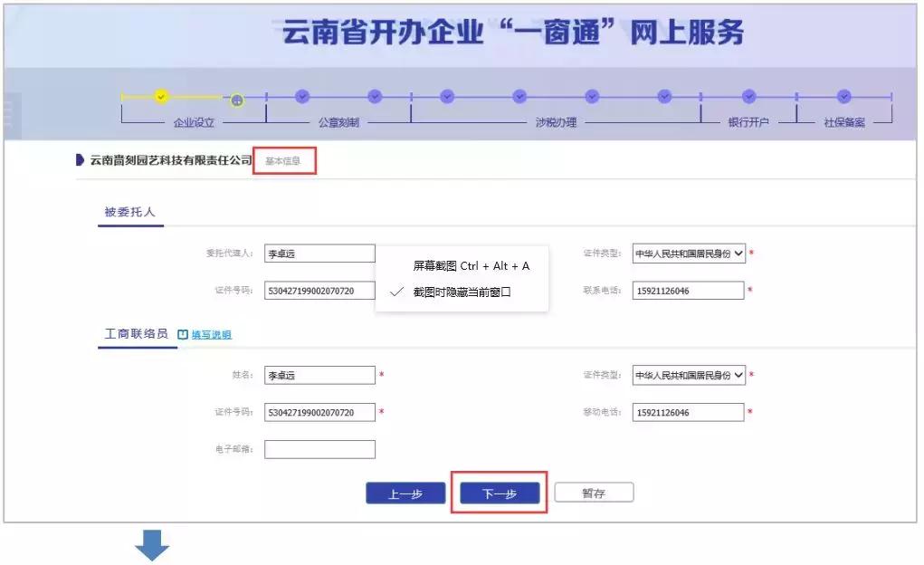
Task: Click the yellow progress track segment
Action: (x=195, y=97)
